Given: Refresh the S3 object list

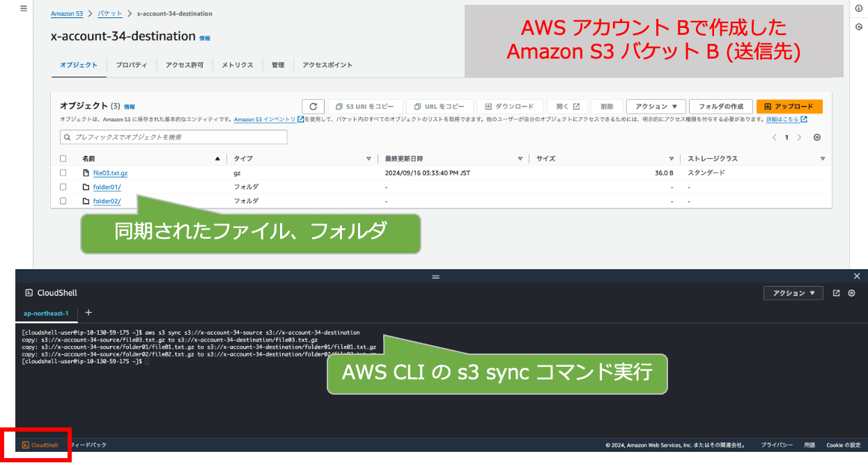Looking at the screenshot, I should coord(313,106).
